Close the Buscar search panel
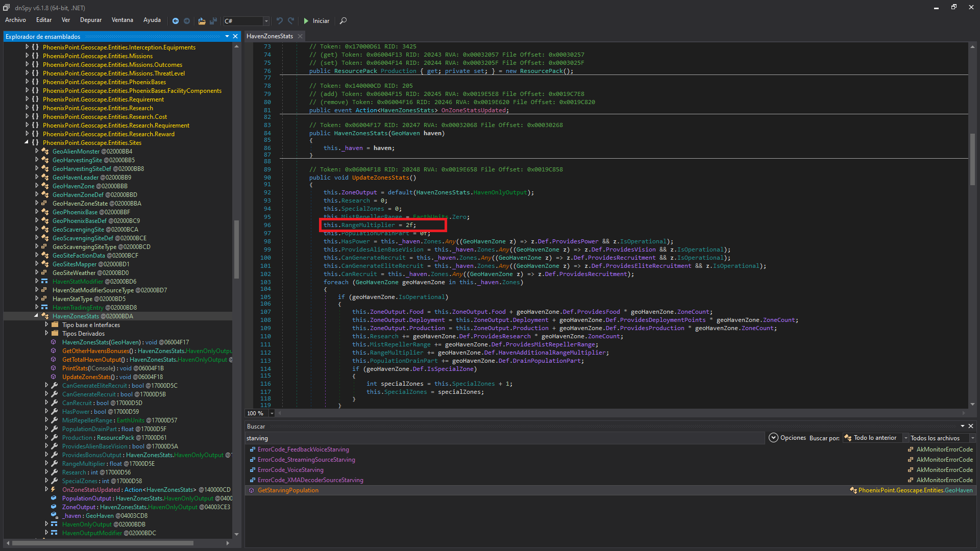980x551 pixels. pyautogui.click(x=971, y=426)
